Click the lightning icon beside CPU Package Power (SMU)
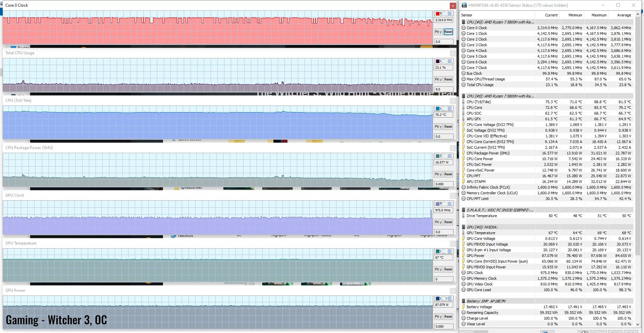This screenshot has width=644, height=333. click(464, 153)
